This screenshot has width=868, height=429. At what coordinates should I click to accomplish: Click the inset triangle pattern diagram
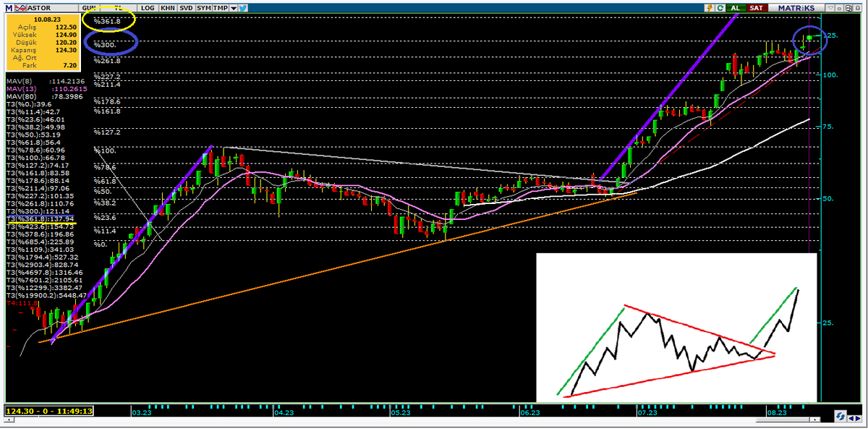point(676,326)
